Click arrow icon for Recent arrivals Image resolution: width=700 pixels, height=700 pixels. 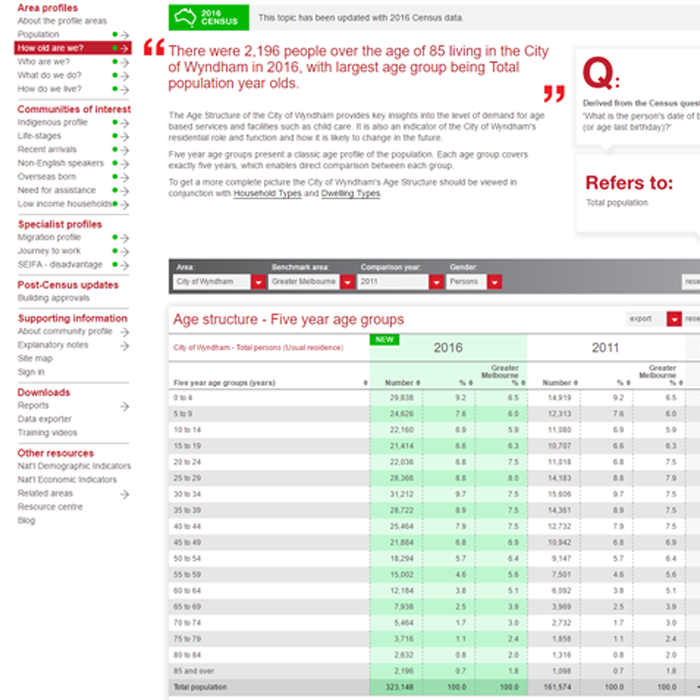(x=125, y=150)
